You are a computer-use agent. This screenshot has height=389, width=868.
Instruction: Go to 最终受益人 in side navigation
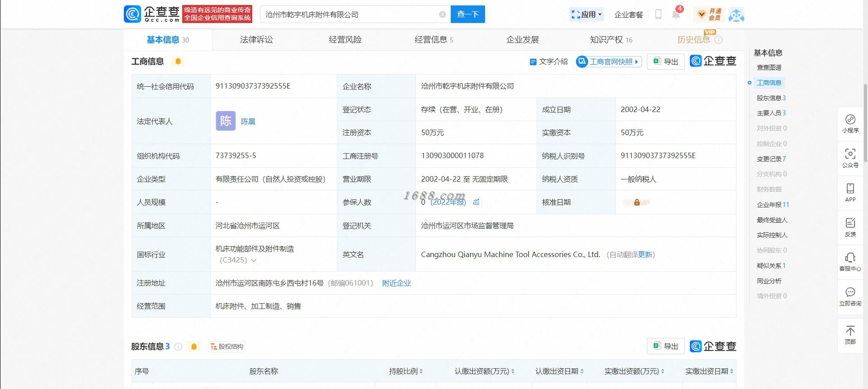click(772, 220)
